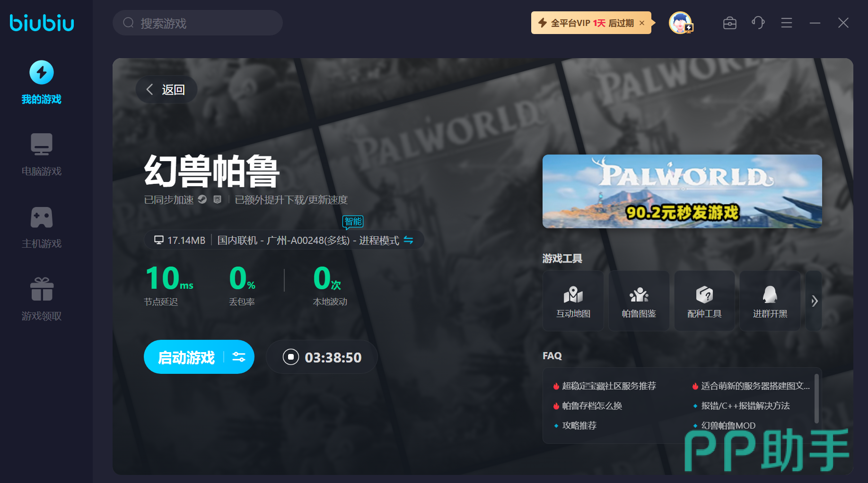Open the 配种工具 breeding tool
868x483 pixels.
pos(704,301)
